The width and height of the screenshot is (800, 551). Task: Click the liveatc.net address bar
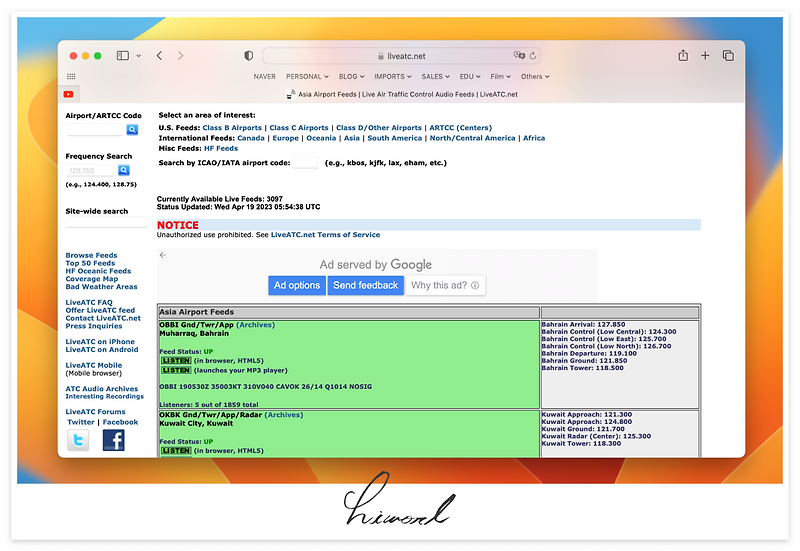402,56
